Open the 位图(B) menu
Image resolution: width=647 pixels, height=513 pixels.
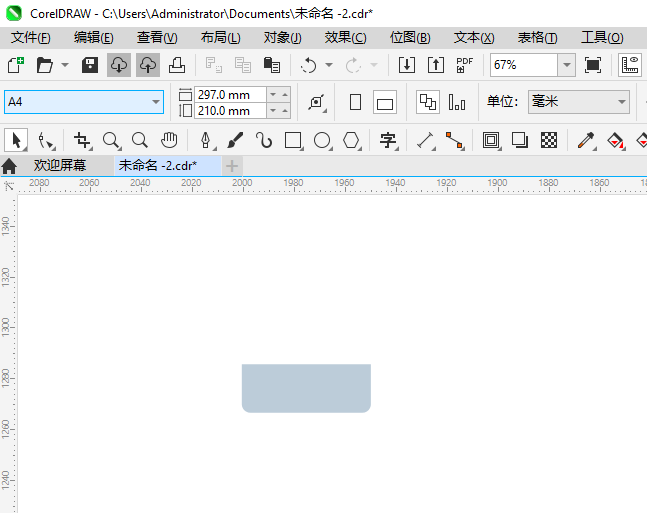(x=410, y=38)
